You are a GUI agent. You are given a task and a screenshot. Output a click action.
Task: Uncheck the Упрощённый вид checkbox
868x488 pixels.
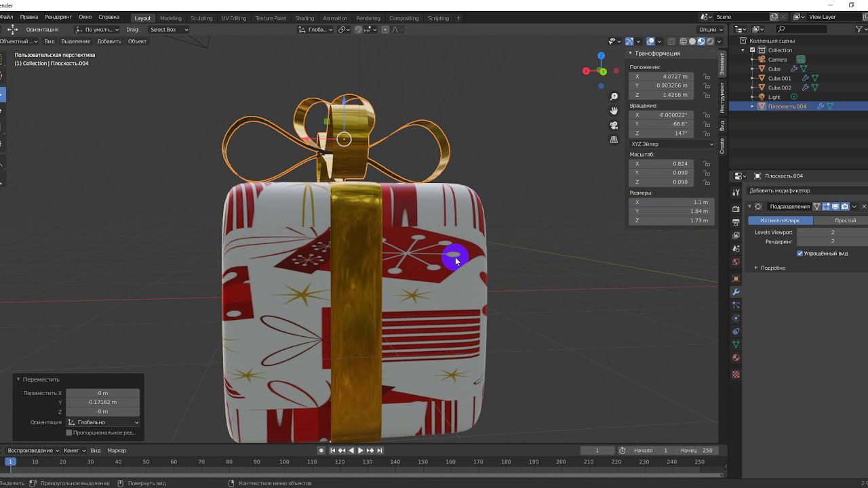[800, 253]
